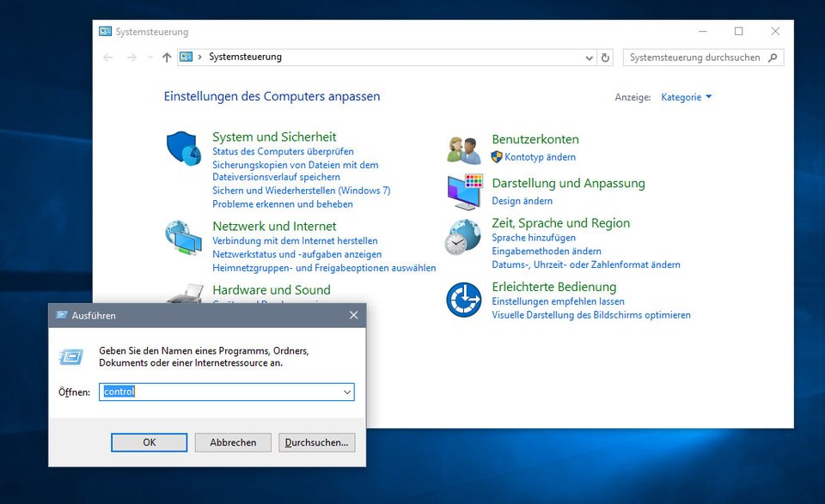The height and width of the screenshot is (504, 825).
Task: Click Heimnetzgruppen- und Freigabeoptionen auswählen
Action: tap(324, 268)
